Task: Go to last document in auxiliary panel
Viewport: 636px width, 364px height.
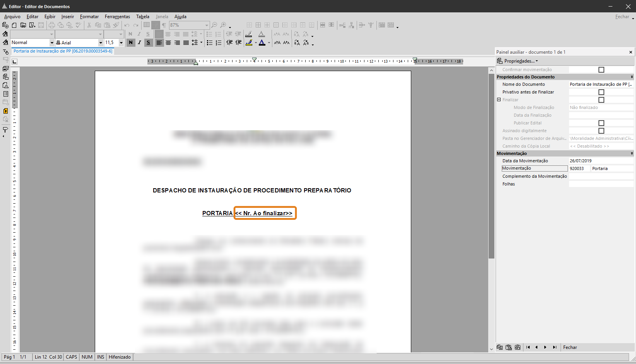Action: click(x=554, y=347)
